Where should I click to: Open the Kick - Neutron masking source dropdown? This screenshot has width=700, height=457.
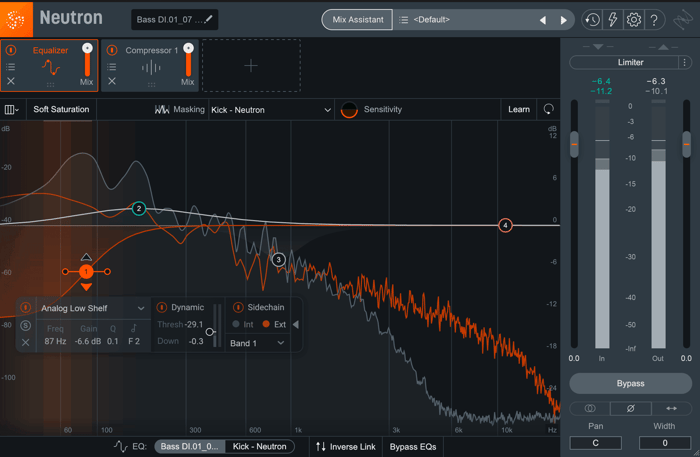271,110
